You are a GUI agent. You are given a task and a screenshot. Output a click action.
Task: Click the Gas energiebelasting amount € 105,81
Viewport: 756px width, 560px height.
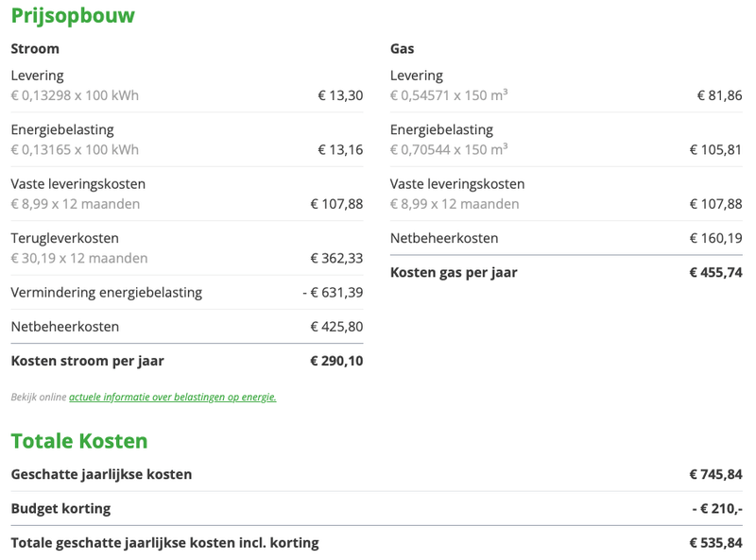pos(715,149)
